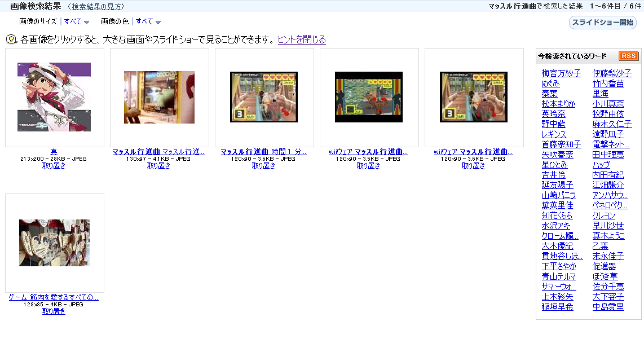This screenshot has width=644, height=343.
Task: Search keyword 佐分千恵
Action: click(608, 287)
